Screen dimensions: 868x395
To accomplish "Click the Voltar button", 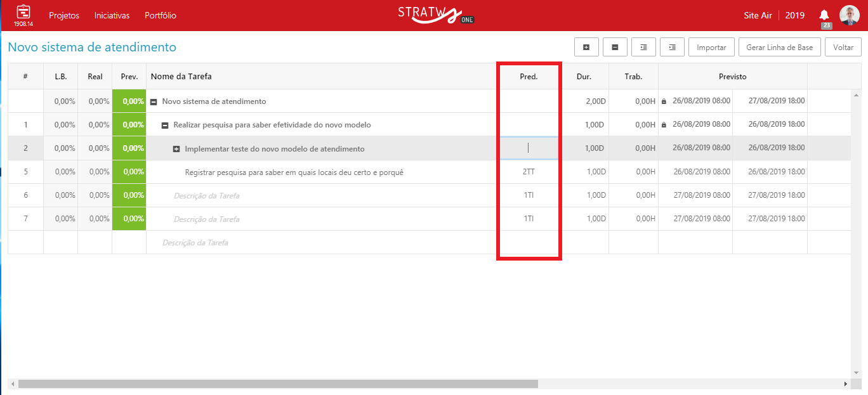I will point(843,48).
